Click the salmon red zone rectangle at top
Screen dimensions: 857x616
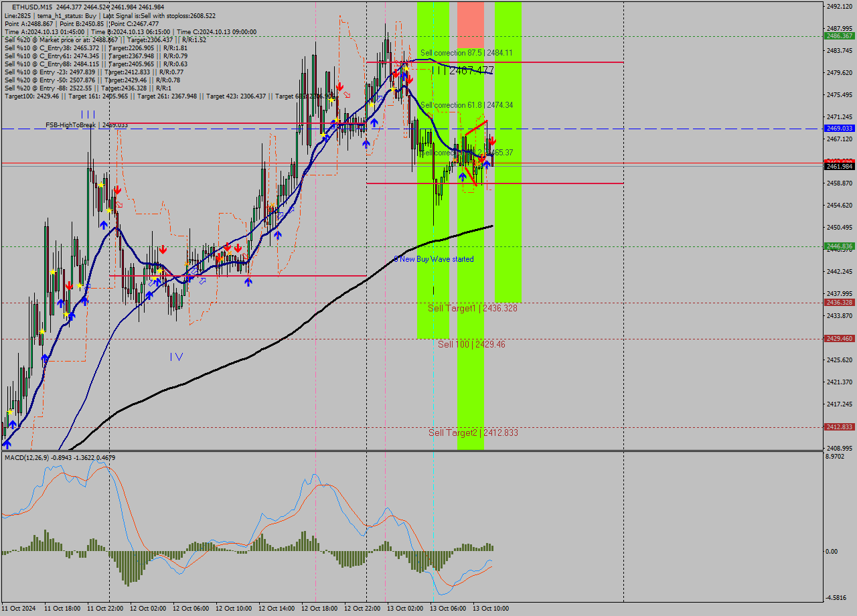click(470, 25)
